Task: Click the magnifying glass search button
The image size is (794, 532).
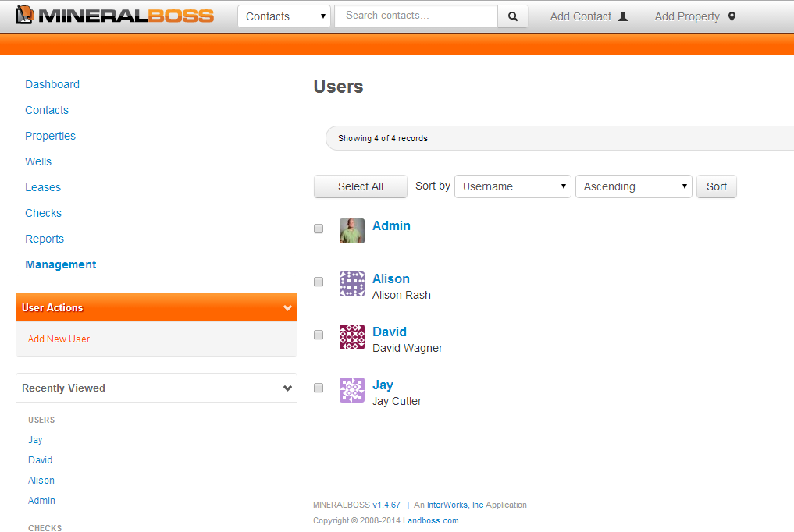Action: tap(513, 16)
